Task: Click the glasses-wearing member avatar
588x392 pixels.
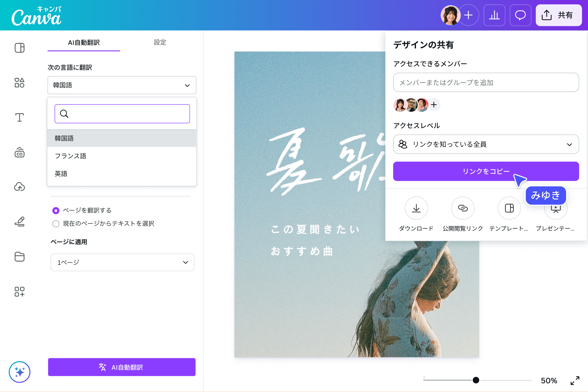Action: click(x=411, y=105)
